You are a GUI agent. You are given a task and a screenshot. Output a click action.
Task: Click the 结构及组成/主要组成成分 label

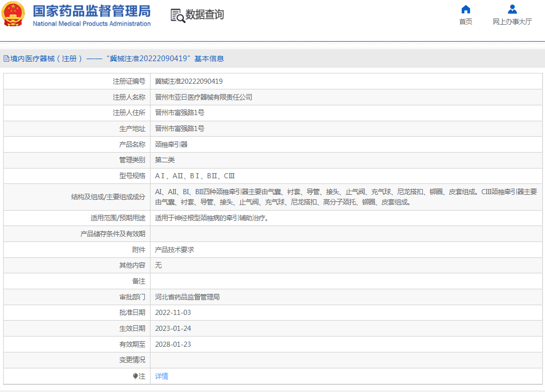point(108,197)
